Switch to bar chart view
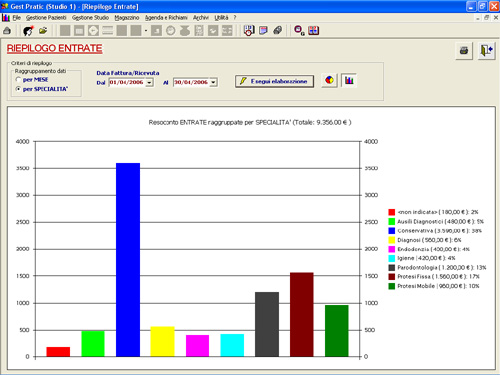The width and height of the screenshot is (500, 375). click(x=349, y=81)
